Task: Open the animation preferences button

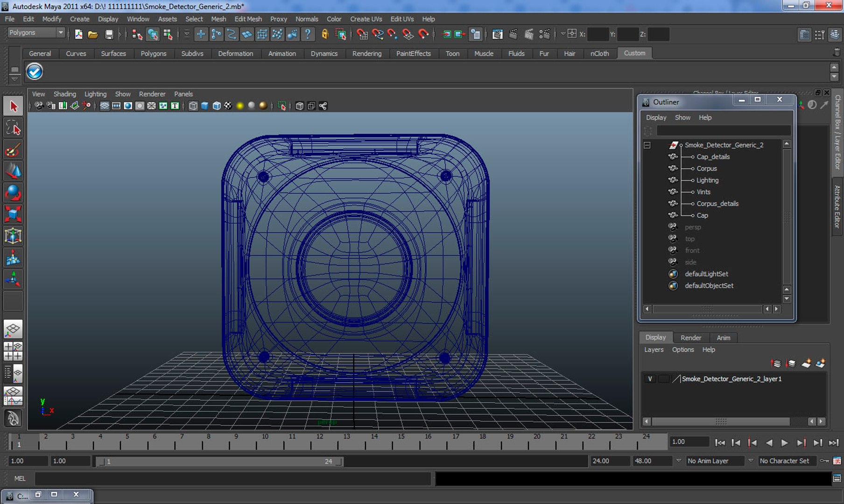Action: (837, 461)
